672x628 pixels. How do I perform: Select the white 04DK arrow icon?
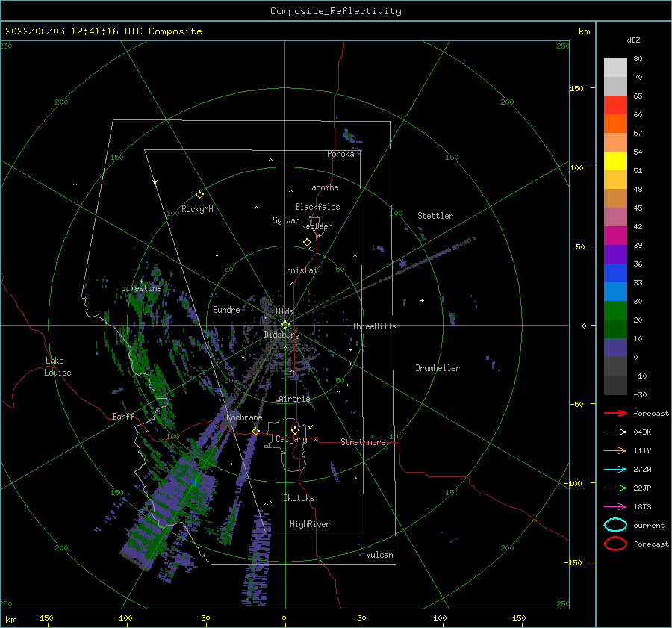[x=615, y=432]
